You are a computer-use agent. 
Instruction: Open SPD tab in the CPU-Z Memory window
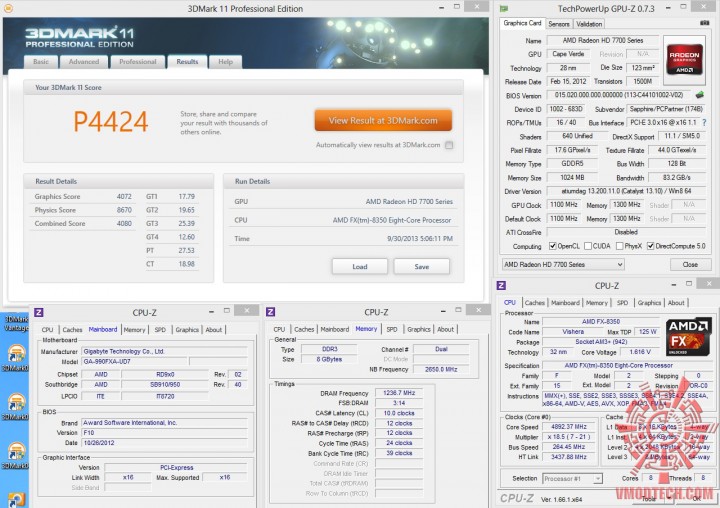(392, 329)
